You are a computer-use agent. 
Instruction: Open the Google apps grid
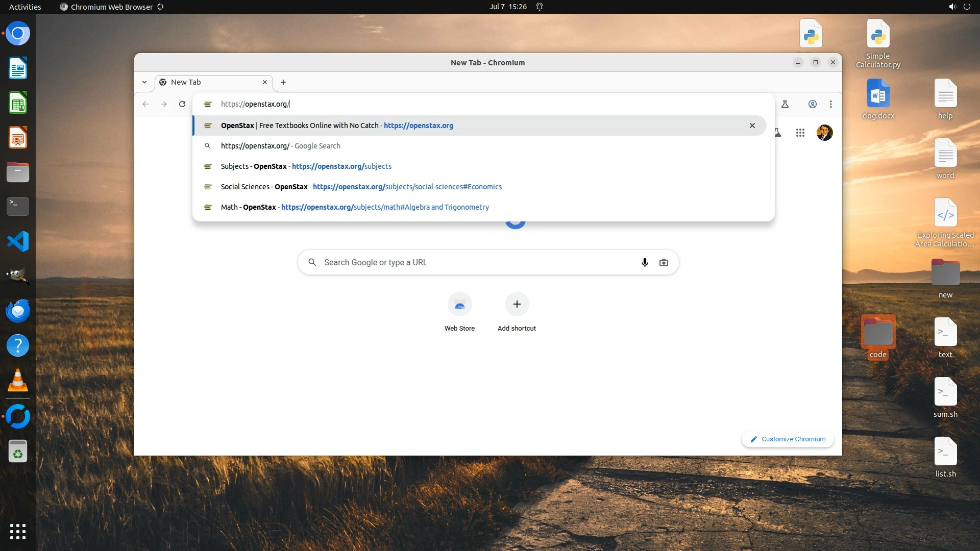point(800,133)
